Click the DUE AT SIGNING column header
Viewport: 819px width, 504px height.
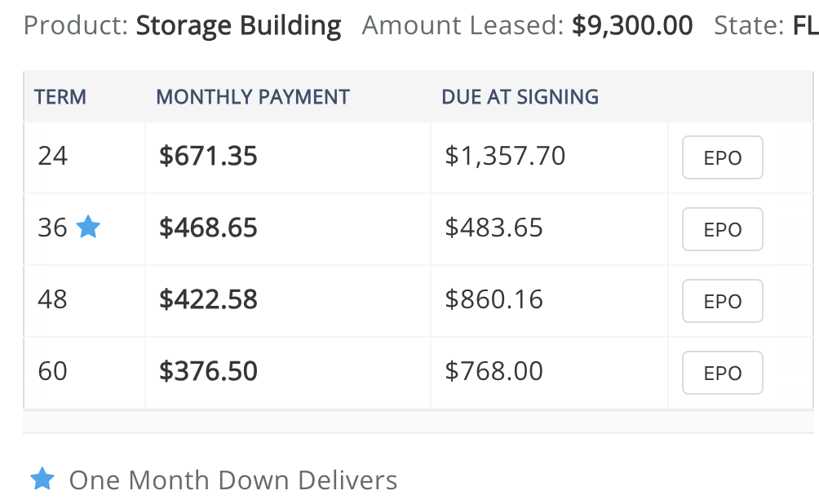[x=520, y=97]
